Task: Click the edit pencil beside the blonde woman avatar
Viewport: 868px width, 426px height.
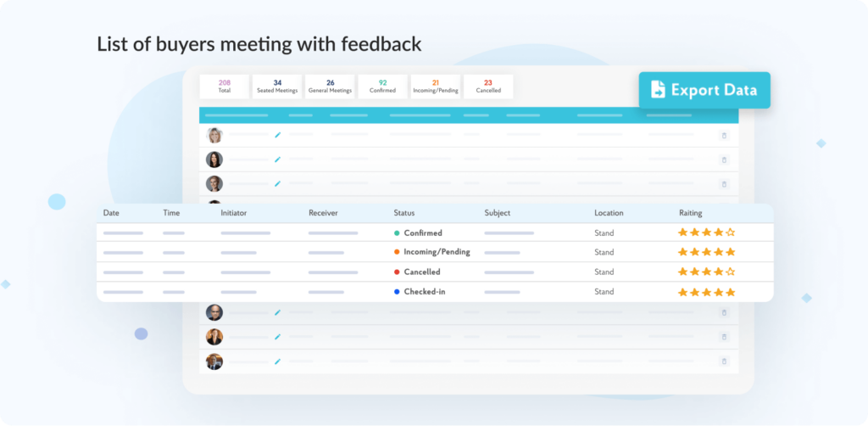Action: [x=277, y=135]
